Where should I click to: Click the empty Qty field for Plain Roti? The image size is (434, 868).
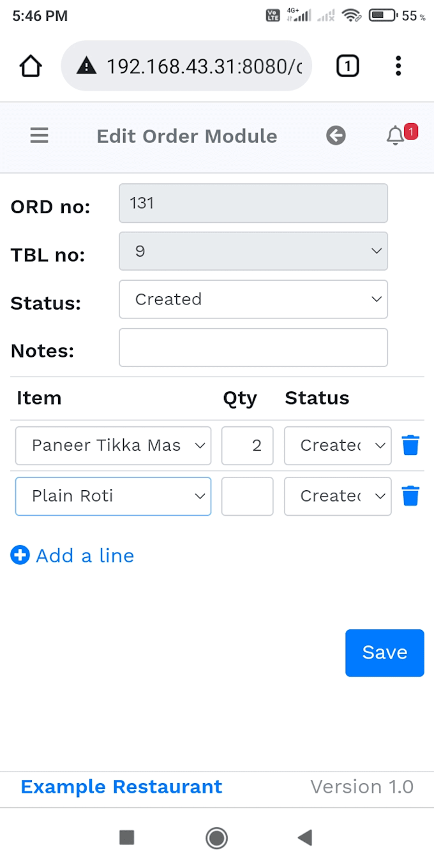(x=248, y=496)
